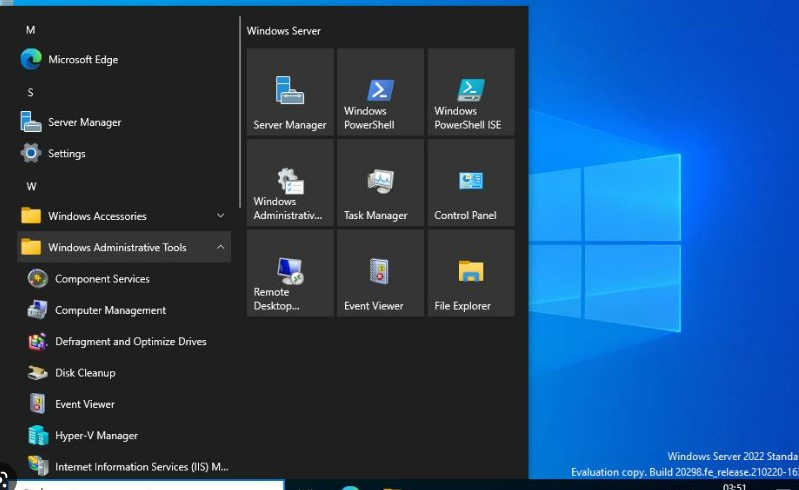Viewport: 799px width, 490px height.
Task: Launch Hyper-V Manager
Action: (x=124, y=435)
